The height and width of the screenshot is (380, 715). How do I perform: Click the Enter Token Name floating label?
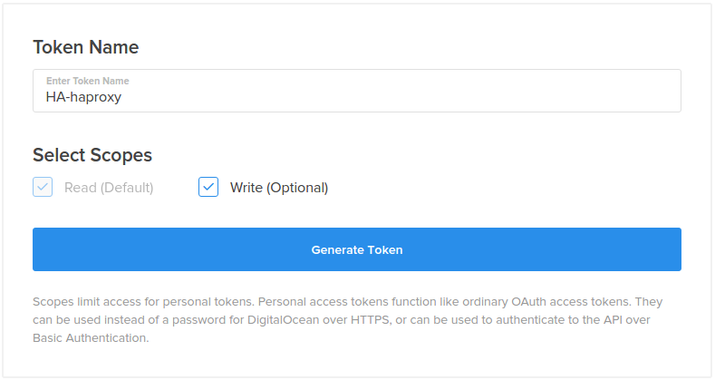click(88, 81)
